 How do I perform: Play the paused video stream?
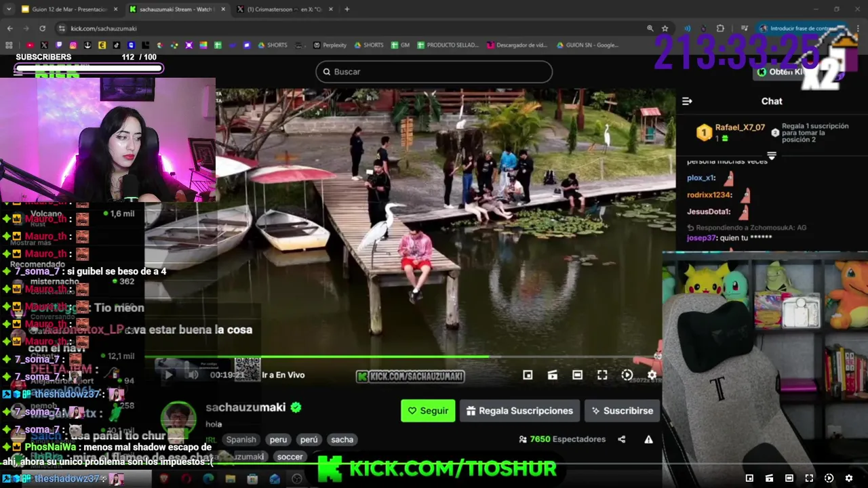pos(168,375)
